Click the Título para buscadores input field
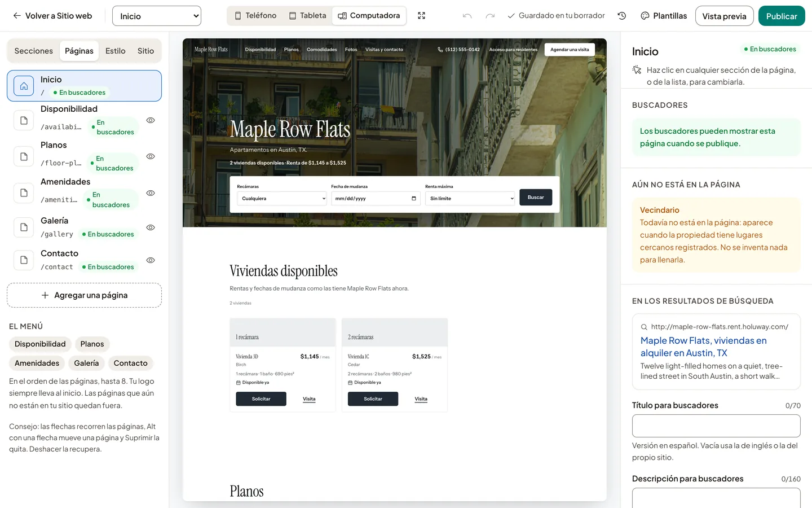 click(x=716, y=426)
